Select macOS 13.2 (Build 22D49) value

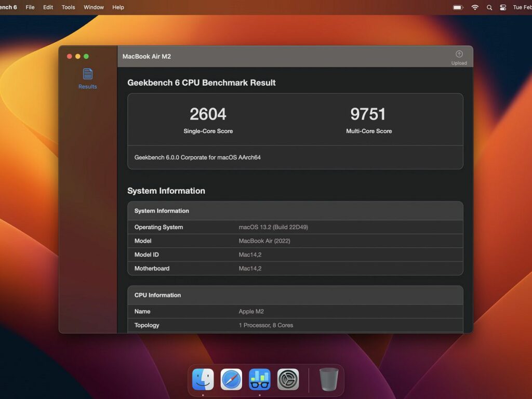coord(273,227)
